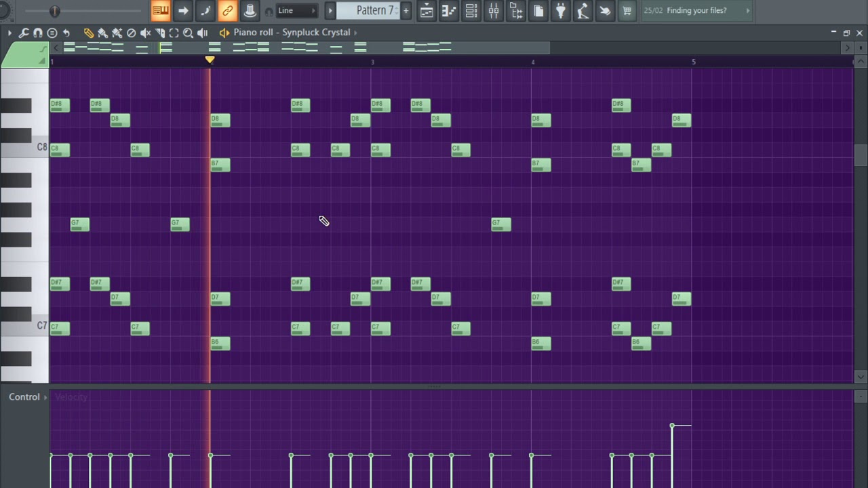Click the right arrow of the note overview
Screen dimensions: 868x488
click(x=846, y=47)
